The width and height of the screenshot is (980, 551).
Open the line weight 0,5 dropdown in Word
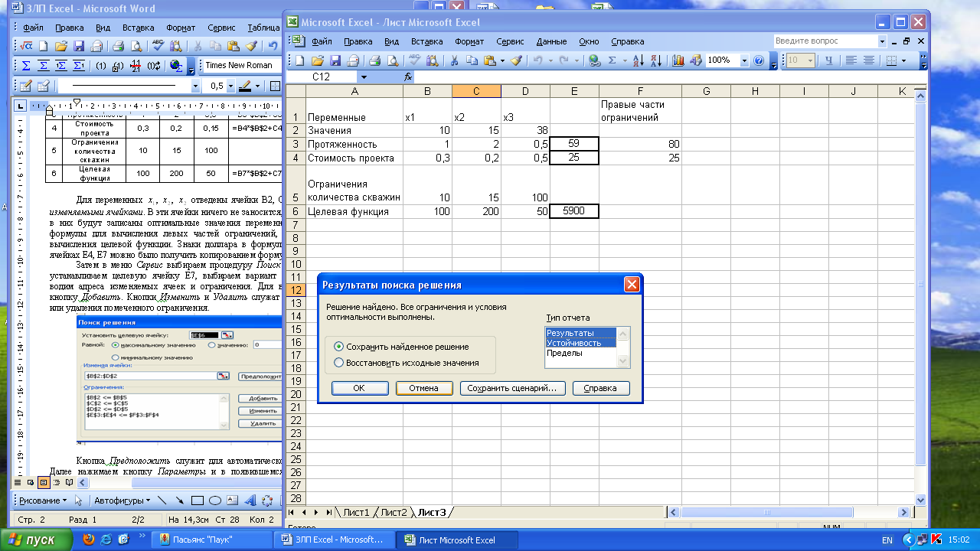[230, 86]
